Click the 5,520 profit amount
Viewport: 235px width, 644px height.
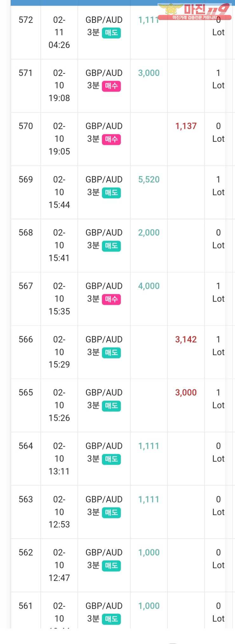tap(149, 180)
